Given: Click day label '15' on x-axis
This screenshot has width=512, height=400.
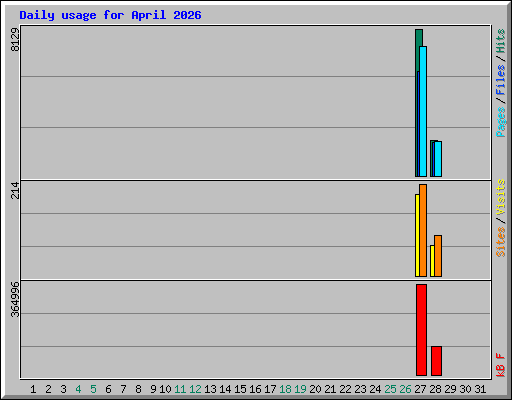Looking at the screenshot, I should pos(240,389).
